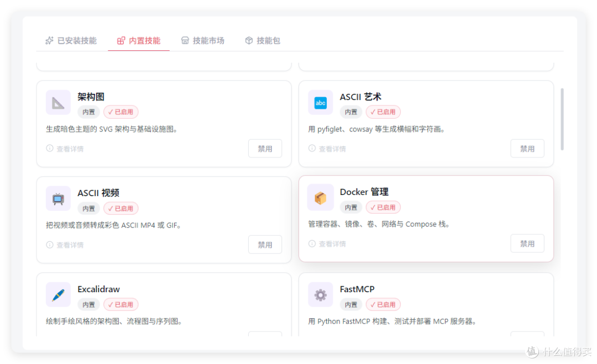Click the FastMCP gear icon
The width and height of the screenshot is (597, 364).
(x=320, y=294)
